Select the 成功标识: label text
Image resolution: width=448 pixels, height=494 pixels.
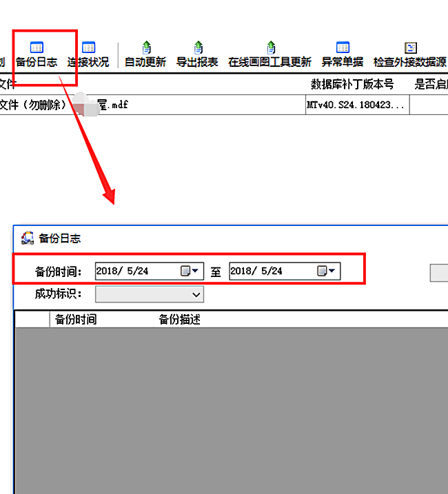tap(59, 294)
